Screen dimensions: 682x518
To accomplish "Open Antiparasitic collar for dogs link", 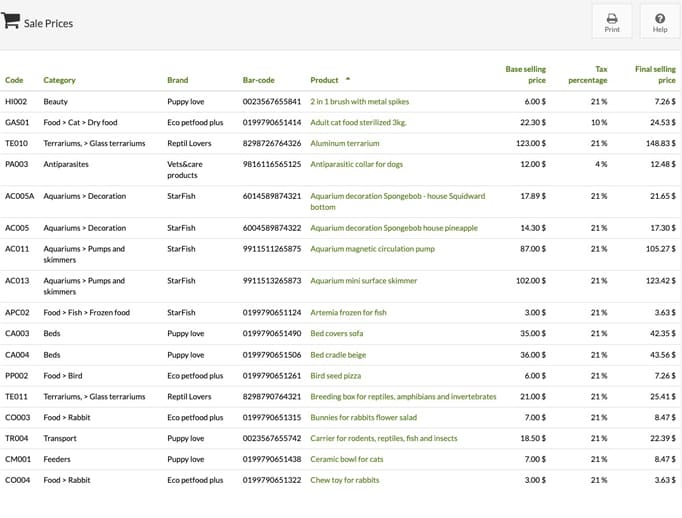I will coord(356,164).
